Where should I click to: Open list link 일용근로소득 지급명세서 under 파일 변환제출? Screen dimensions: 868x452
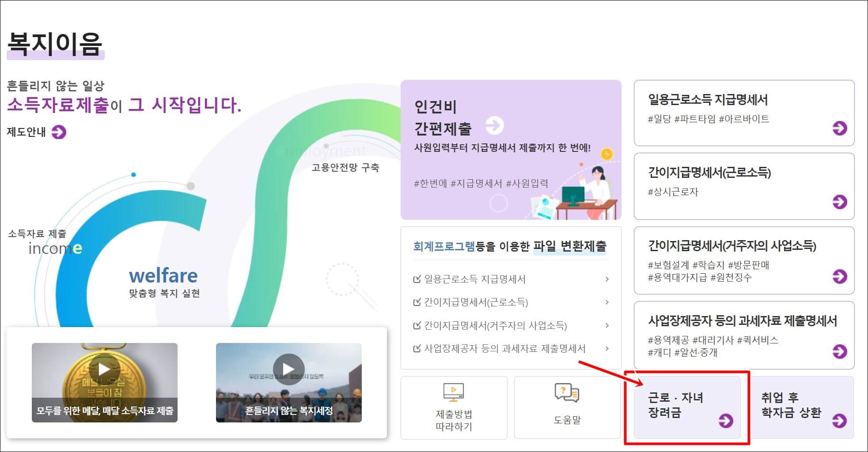[x=475, y=279]
